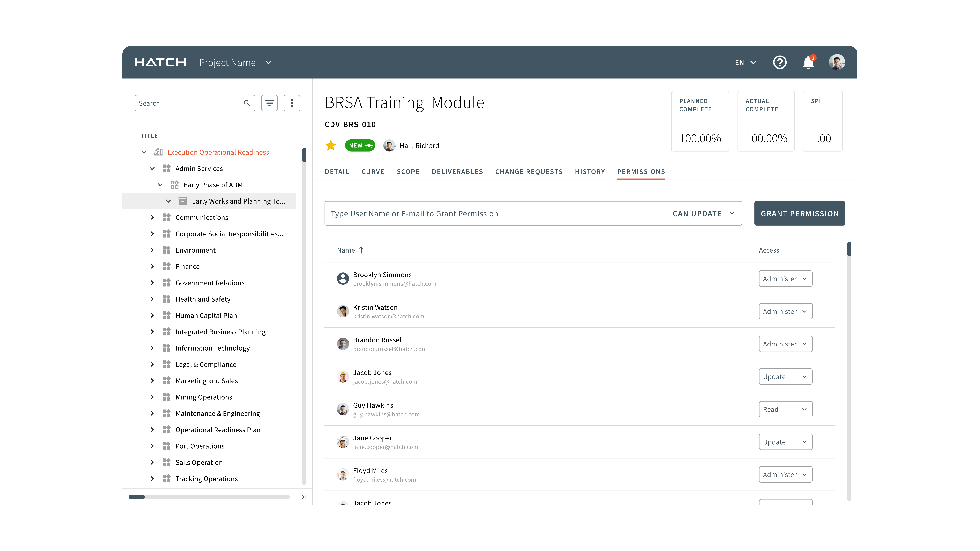
Task: Open the user profile avatar
Action: pyautogui.click(x=837, y=62)
